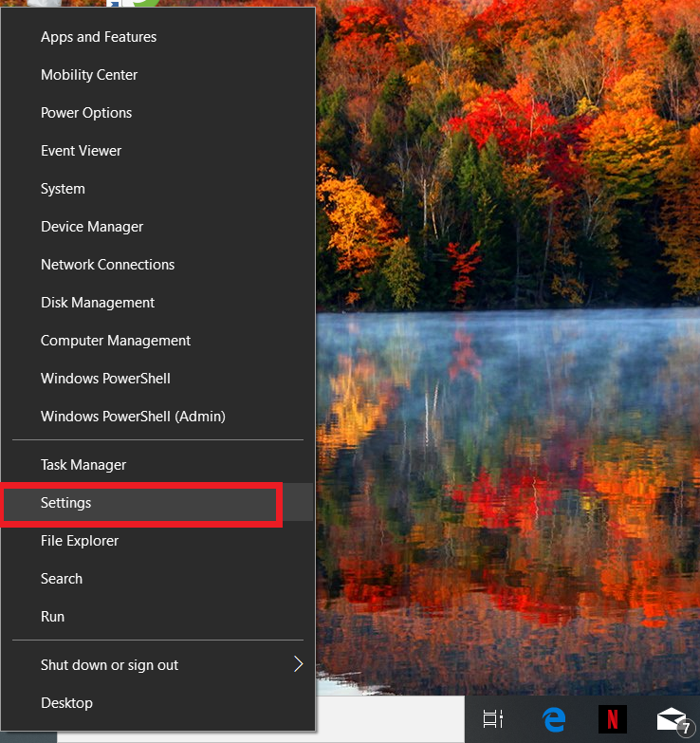Open the System entry
Viewport: 700px width, 743px height.
click(157, 189)
